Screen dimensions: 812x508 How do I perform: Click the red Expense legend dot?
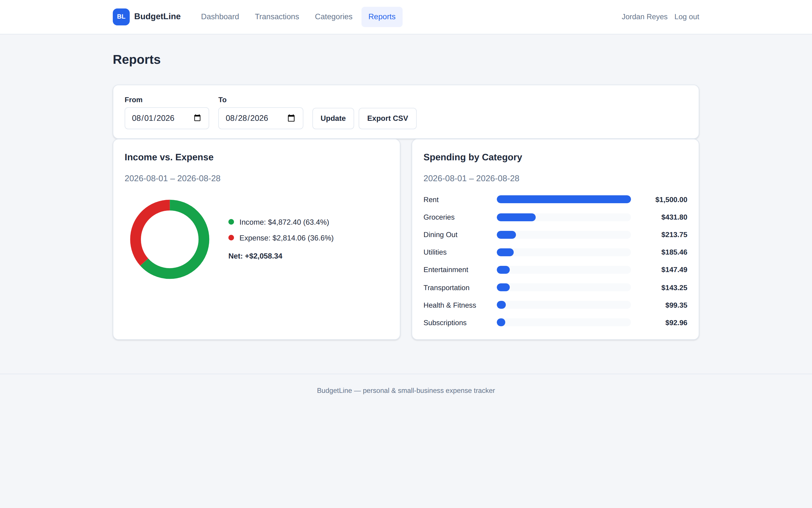231,238
